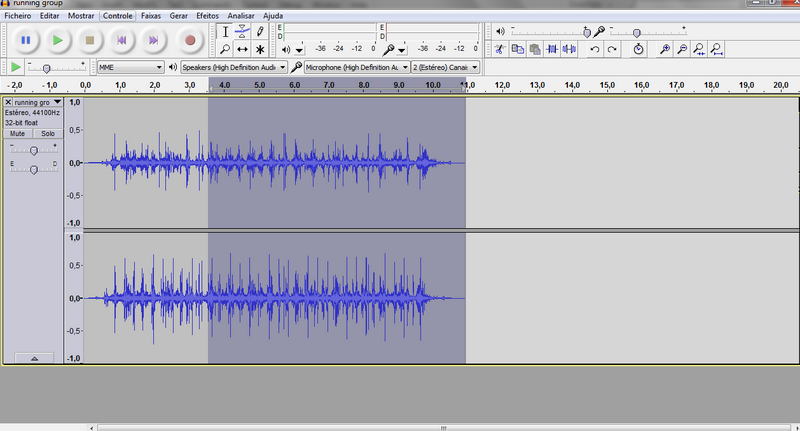The width and height of the screenshot is (800, 431).
Task: Select the Envelope tool
Action: [242, 32]
